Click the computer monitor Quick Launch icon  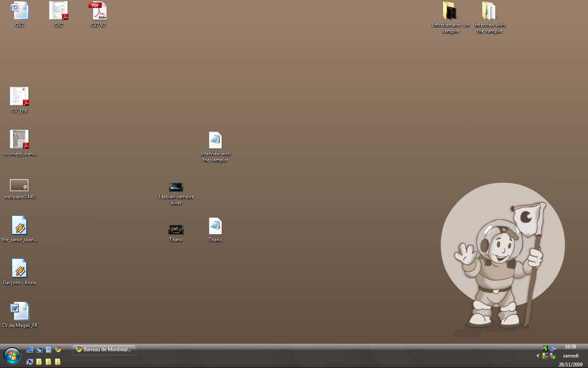tap(30, 362)
